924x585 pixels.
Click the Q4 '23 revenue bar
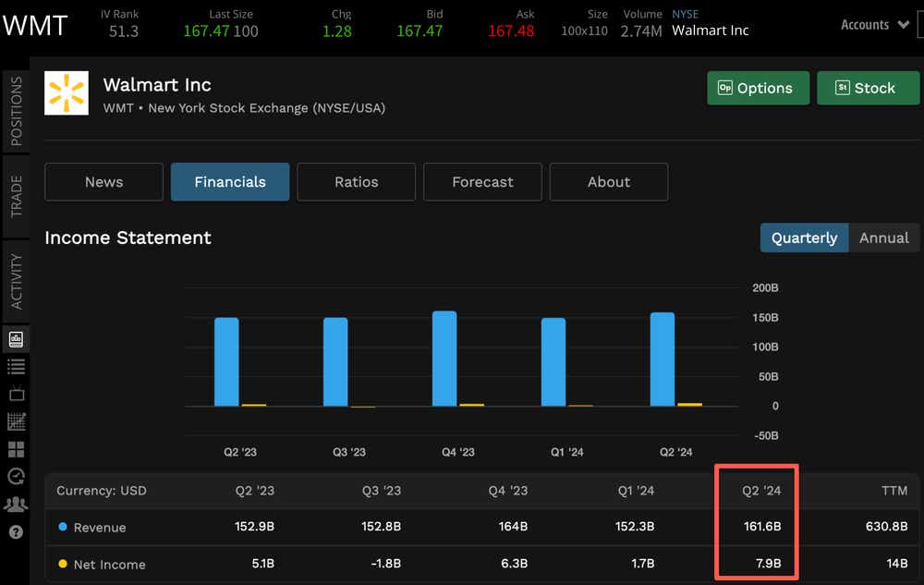click(x=444, y=359)
